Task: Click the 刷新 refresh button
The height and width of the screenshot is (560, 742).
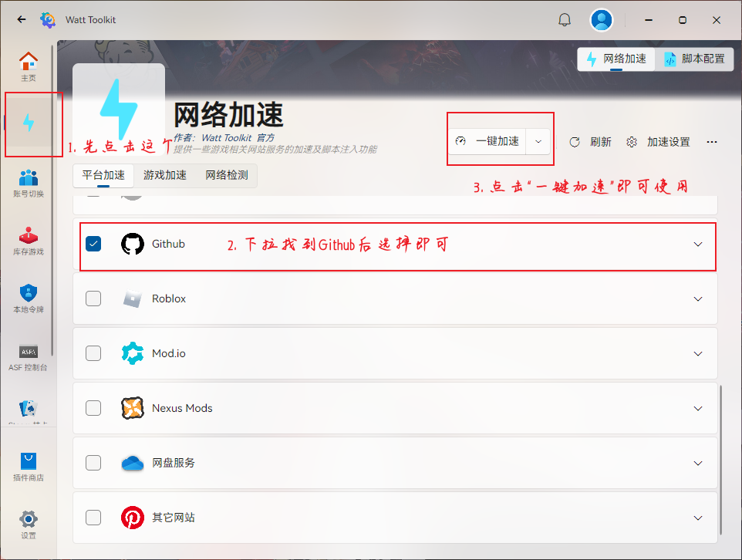Action: [x=590, y=142]
